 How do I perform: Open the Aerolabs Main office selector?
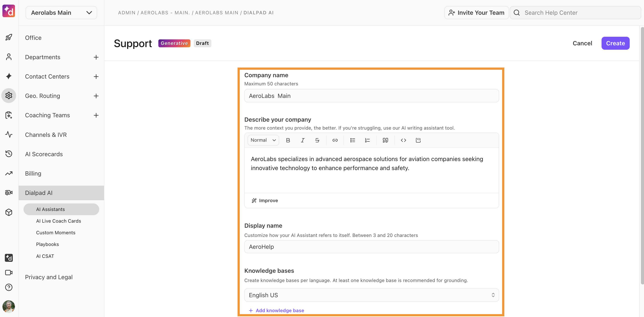[61, 13]
